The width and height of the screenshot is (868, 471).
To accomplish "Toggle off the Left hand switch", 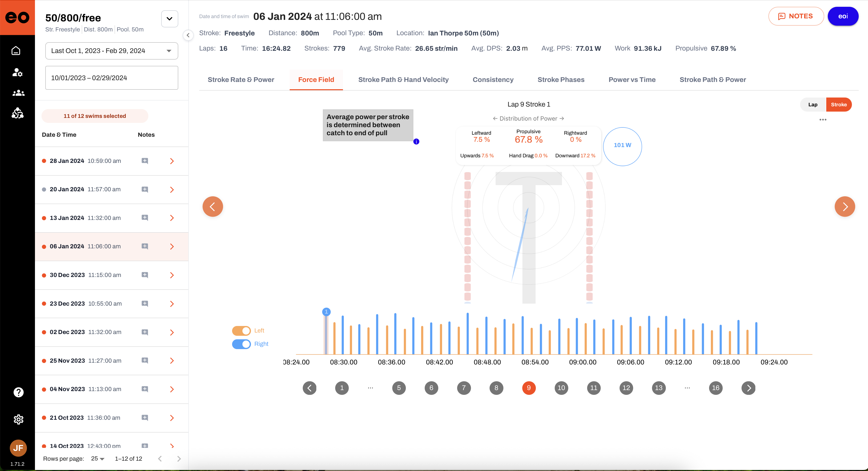I will (241, 331).
